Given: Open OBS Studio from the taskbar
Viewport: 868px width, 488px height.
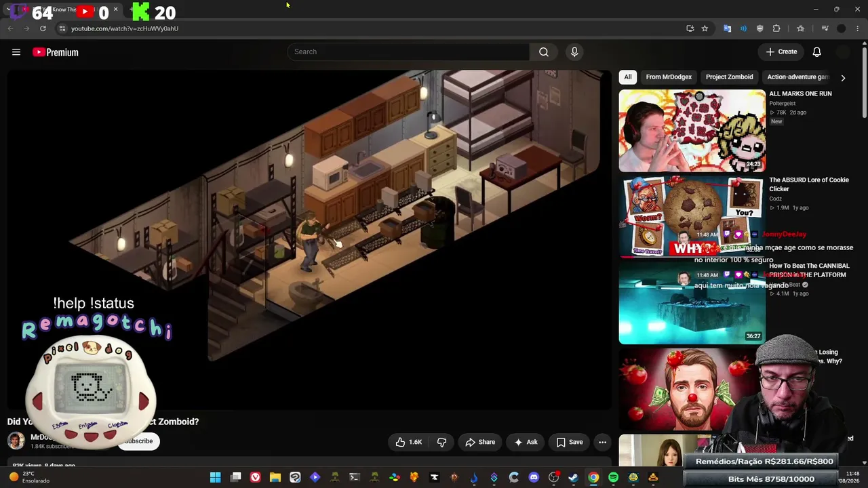Looking at the screenshot, I should 554,477.
